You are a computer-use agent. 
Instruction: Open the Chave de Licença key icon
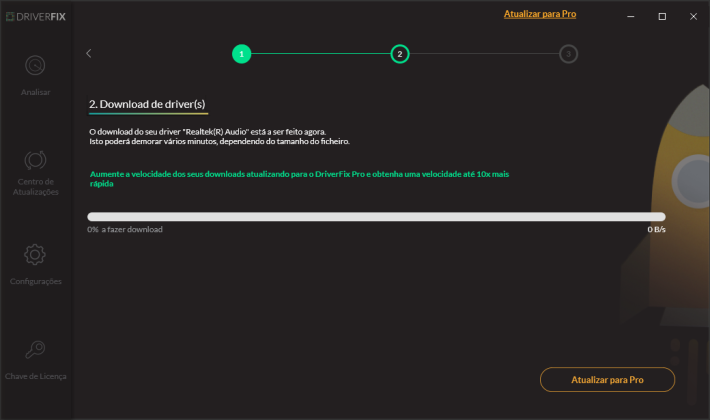point(35,349)
